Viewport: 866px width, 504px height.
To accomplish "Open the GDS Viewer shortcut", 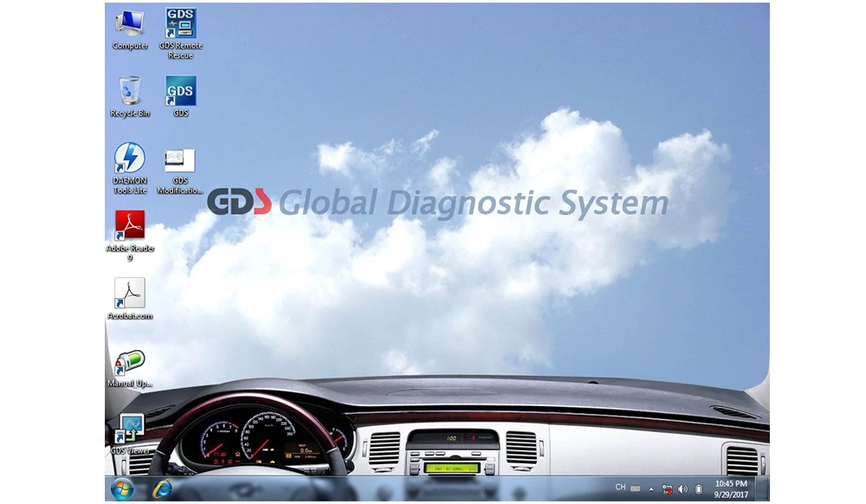I will pos(130,435).
